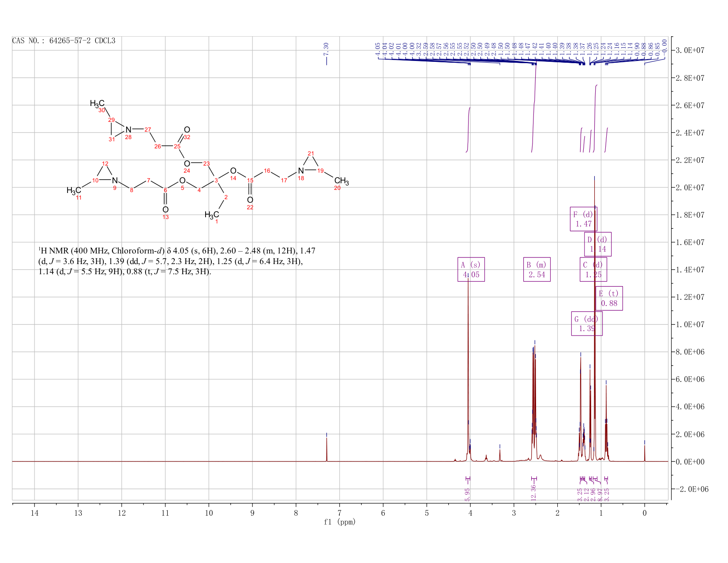Select ester oxygen O 24 in the structure

click(187, 164)
